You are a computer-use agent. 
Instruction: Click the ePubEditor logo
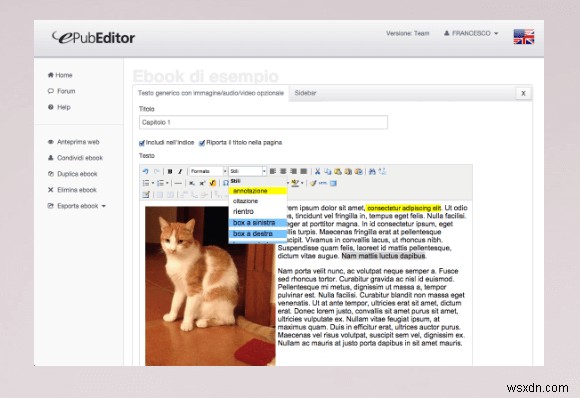click(93, 37)
